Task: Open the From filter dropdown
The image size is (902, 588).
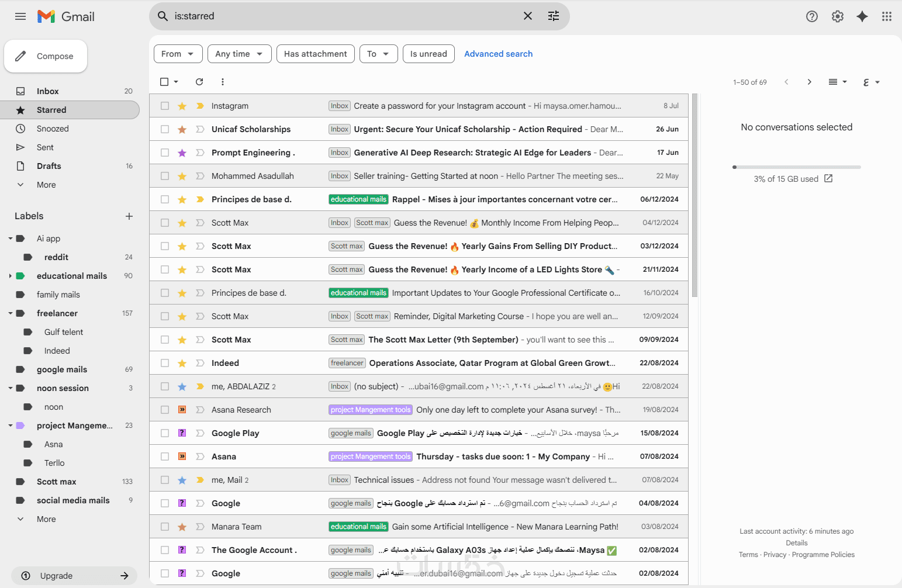Action: 178,54
